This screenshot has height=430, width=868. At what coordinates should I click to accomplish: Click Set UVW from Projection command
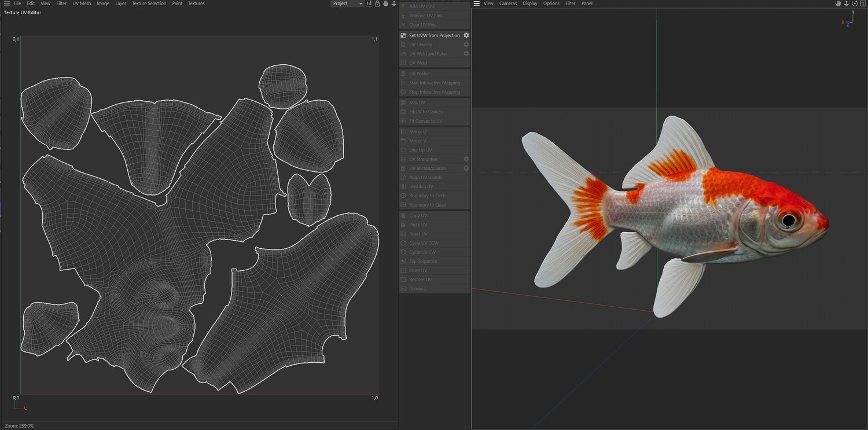pyautogui.click(x=435, y=35)
